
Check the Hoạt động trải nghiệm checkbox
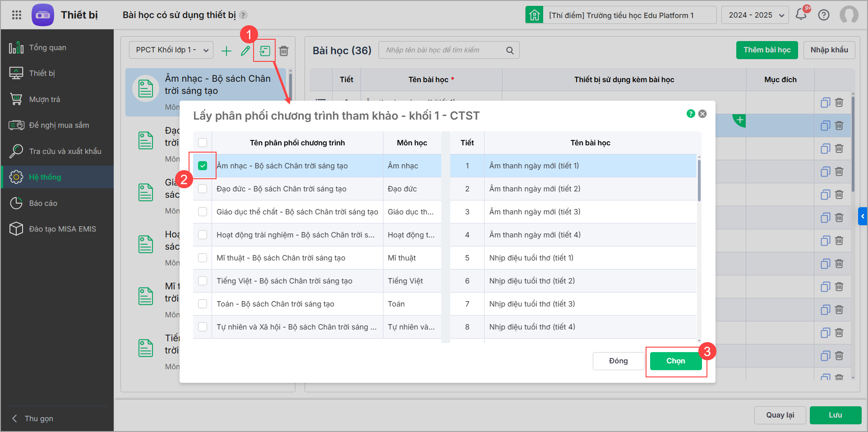click(x=203, y=235)
